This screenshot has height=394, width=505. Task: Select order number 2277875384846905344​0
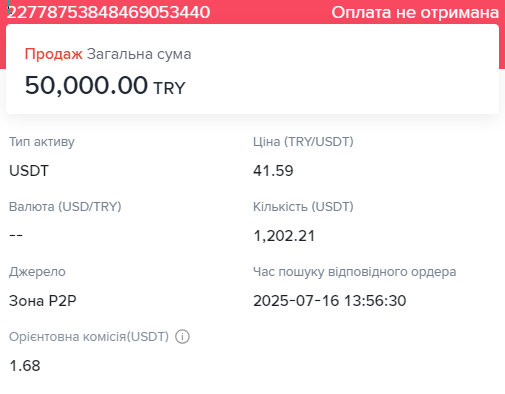point(108,13)
